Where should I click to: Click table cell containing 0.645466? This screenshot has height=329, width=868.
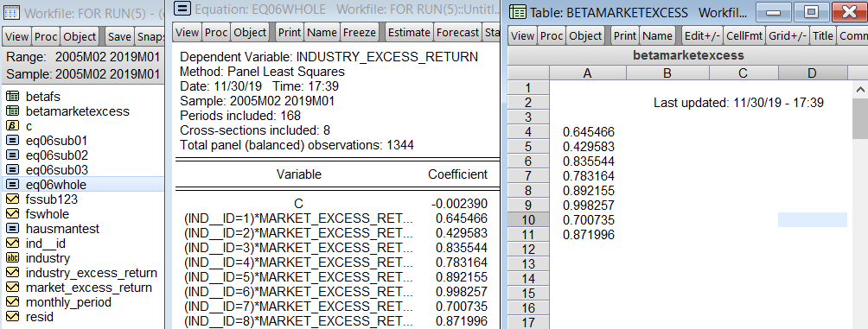589,132
